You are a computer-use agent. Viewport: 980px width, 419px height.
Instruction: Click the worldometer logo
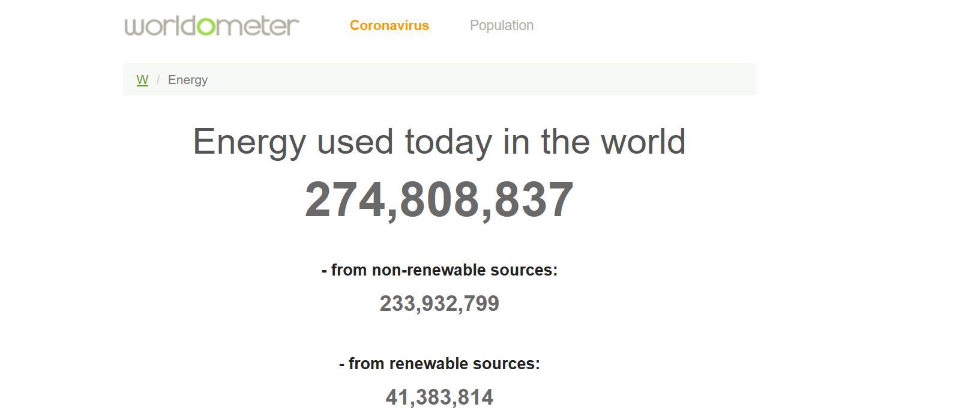coord(211,26)
